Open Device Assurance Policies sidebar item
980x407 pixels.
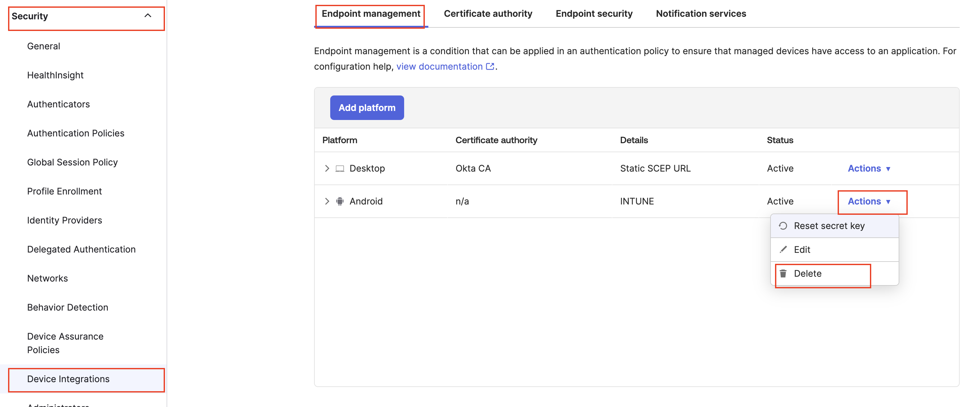(x=65, y=343)
